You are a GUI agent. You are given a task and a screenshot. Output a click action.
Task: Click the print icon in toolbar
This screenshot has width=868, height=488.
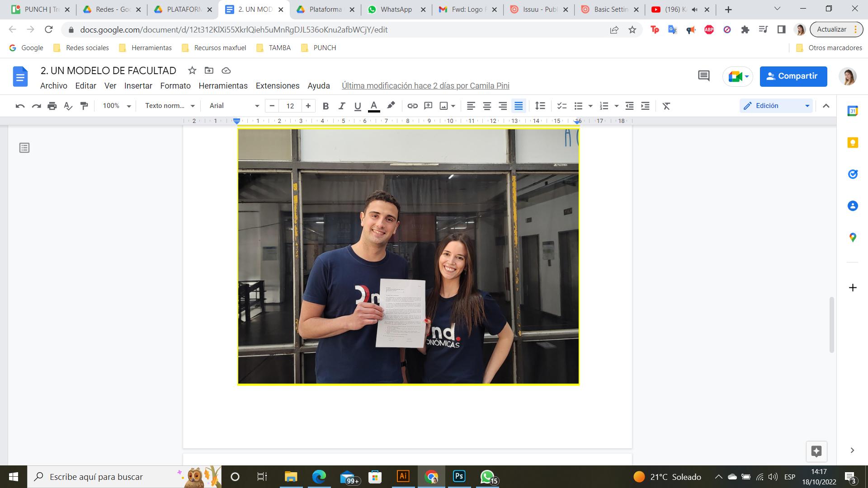pyautogui.click(x=52, y=106)
